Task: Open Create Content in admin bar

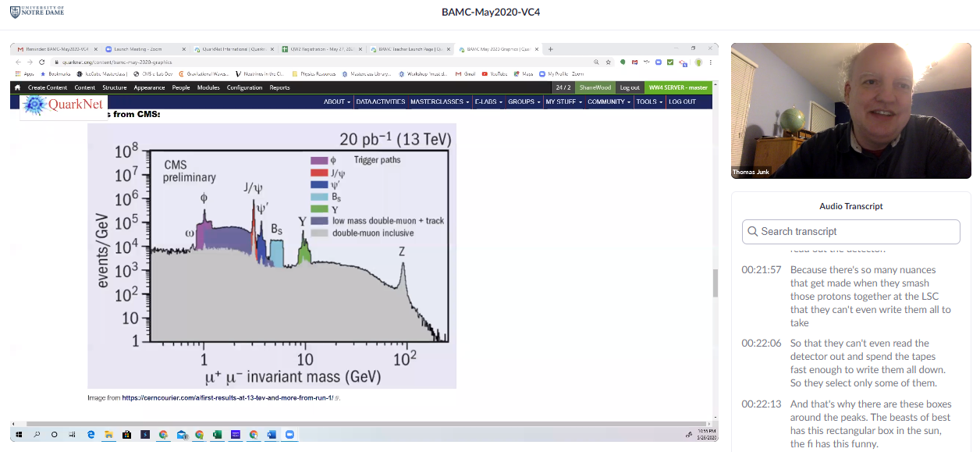Action: 48,87
